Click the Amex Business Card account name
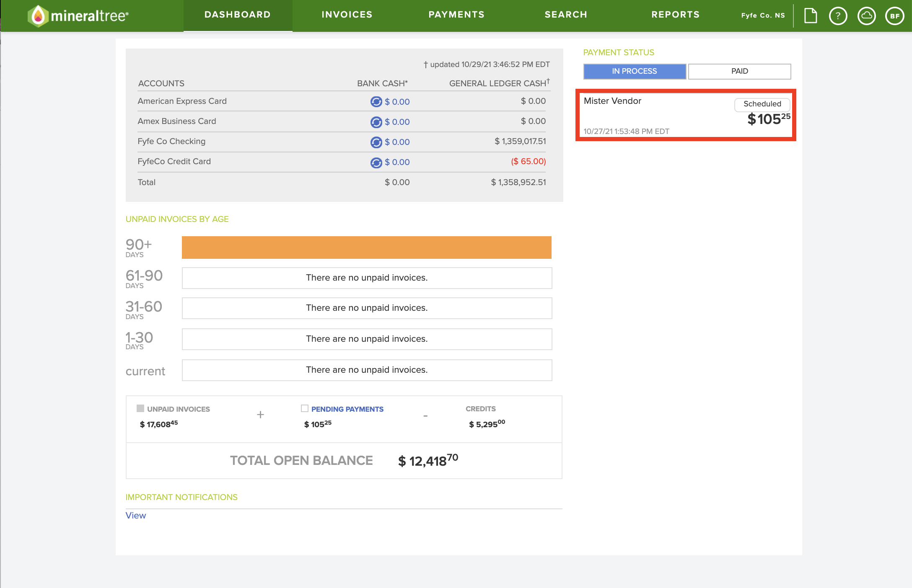Image resolution: width=912 pixels, height=588 pixels. 177,121
